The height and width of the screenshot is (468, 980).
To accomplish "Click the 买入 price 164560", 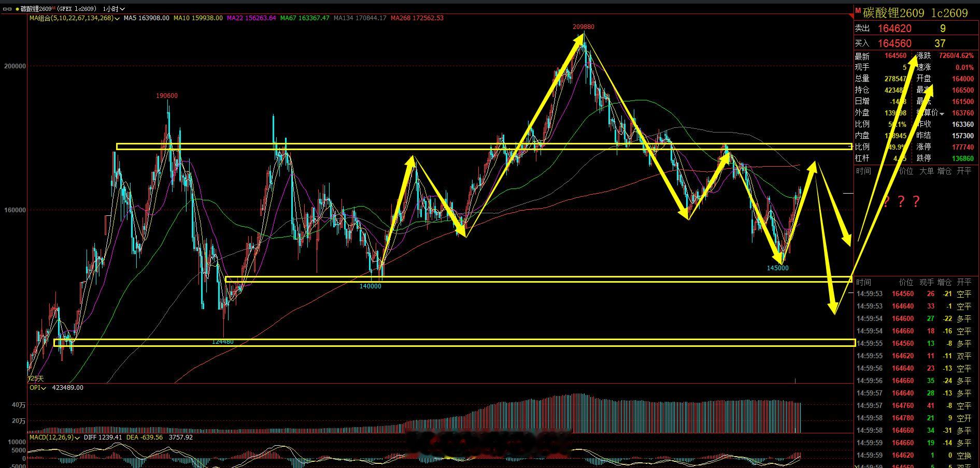I will coord(894,43).
